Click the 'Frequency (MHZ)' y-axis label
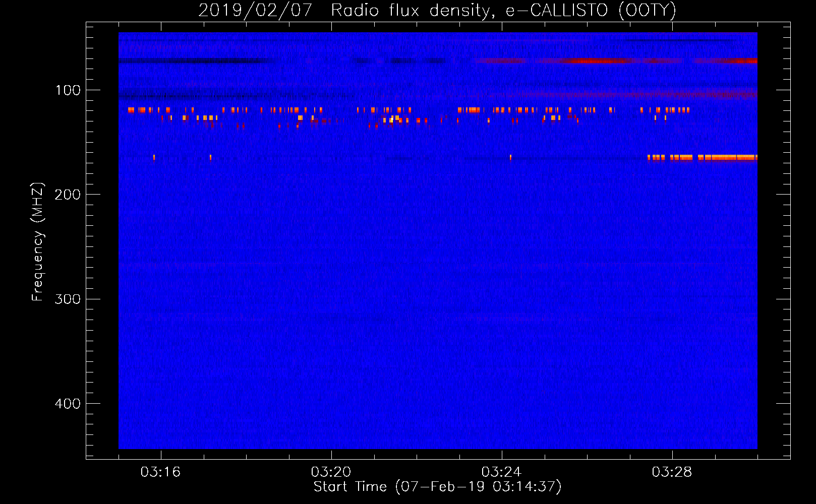Screen dimensions: 816x504 pos(38,242)
